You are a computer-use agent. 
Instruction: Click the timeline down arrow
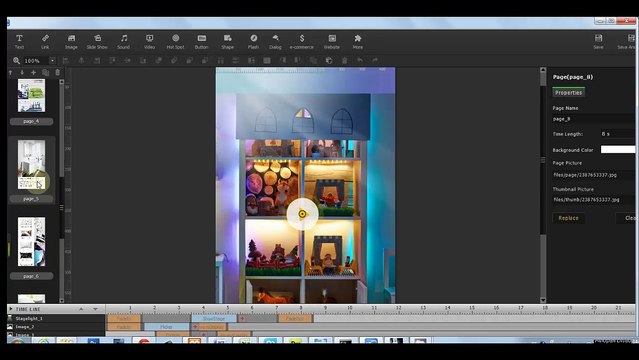pyautogui.click(x=95, y=309)
